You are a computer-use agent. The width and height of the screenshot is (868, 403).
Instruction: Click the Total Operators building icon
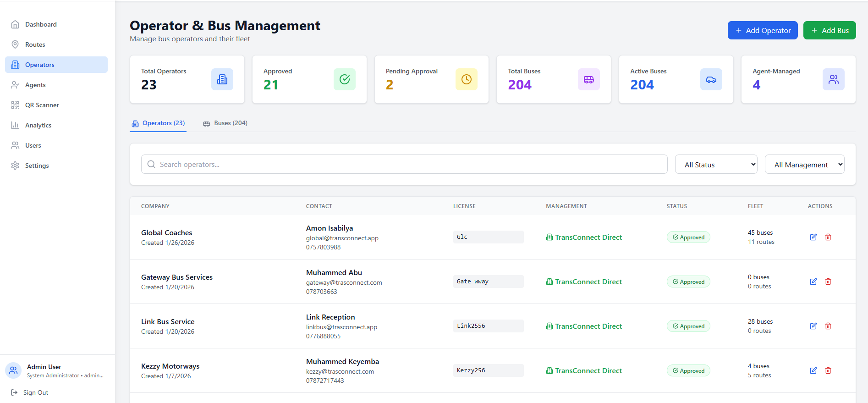point(222,79)
